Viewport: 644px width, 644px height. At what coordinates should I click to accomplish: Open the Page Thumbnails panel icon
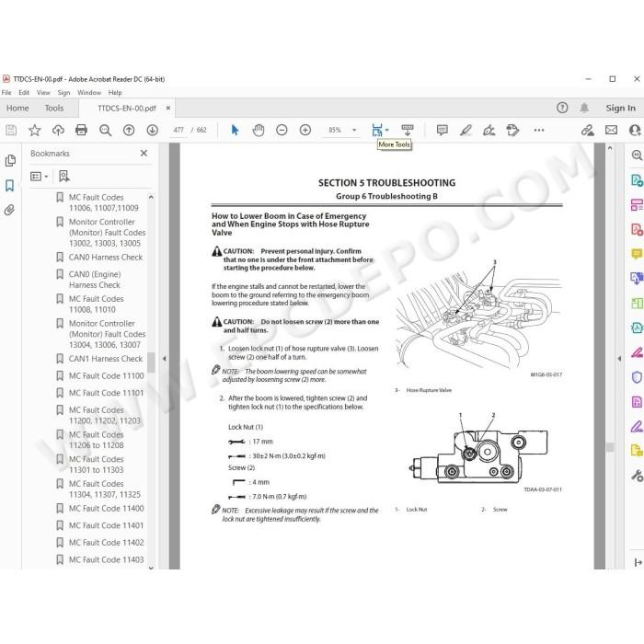pos(10,161)
